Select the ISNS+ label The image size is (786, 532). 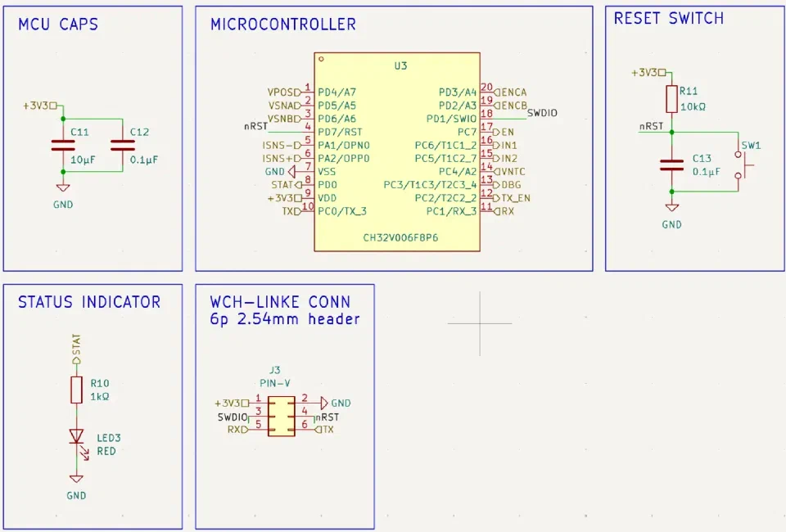point(282,158)
